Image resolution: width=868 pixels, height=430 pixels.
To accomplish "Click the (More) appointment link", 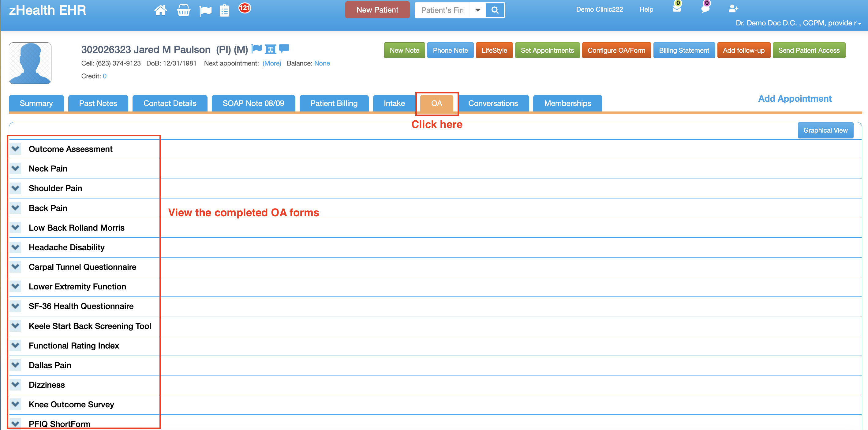I will click(x=271, y=63).
